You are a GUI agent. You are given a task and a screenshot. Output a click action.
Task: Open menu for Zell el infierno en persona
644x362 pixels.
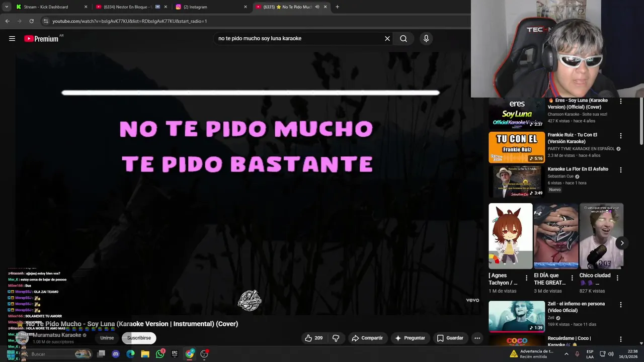pos(621,305)
